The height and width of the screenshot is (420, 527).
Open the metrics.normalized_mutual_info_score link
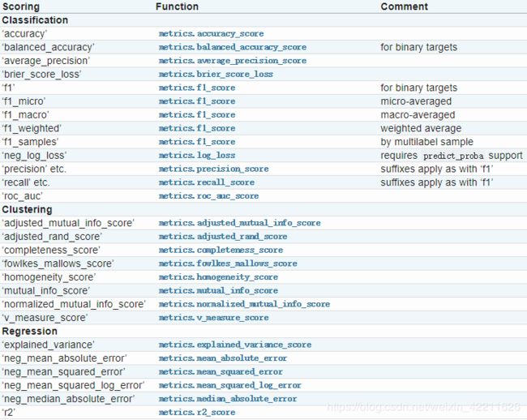point(244,304)
